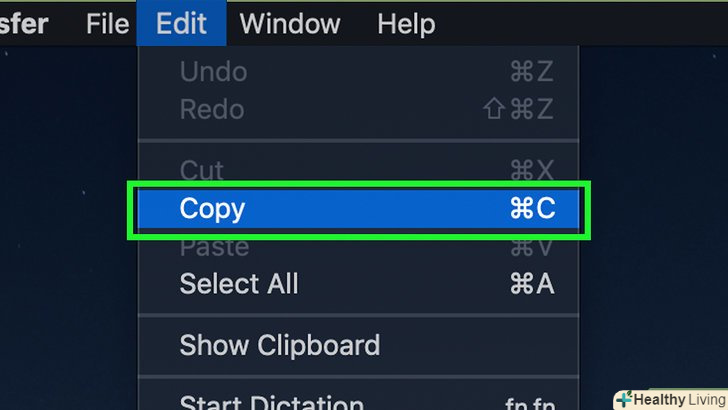
Task: Click the Healthy Living plus icon
Action: (x=624, y=399)
